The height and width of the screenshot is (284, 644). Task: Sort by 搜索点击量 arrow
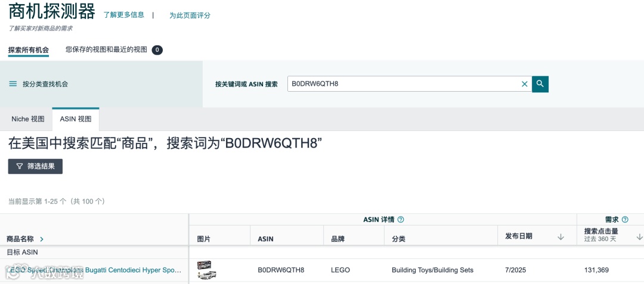639,237
